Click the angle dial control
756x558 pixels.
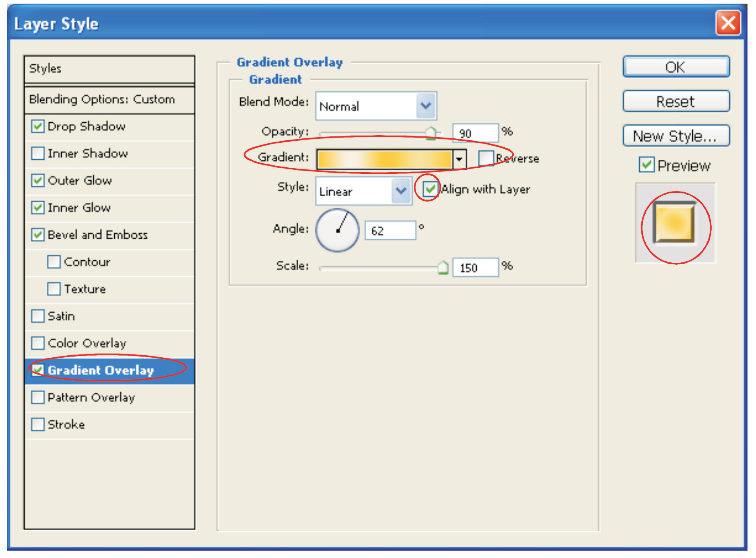point(337,230)
